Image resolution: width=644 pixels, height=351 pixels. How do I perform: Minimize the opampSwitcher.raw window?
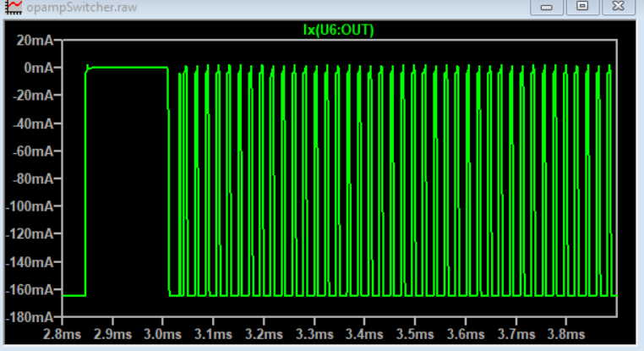coord(547,7)
